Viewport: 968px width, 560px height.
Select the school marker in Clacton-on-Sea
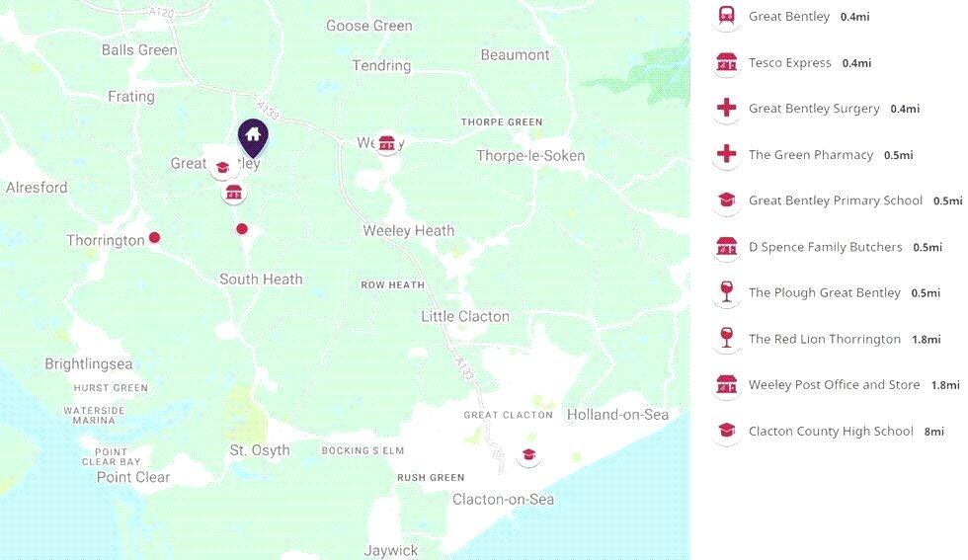tap(528, 455)
